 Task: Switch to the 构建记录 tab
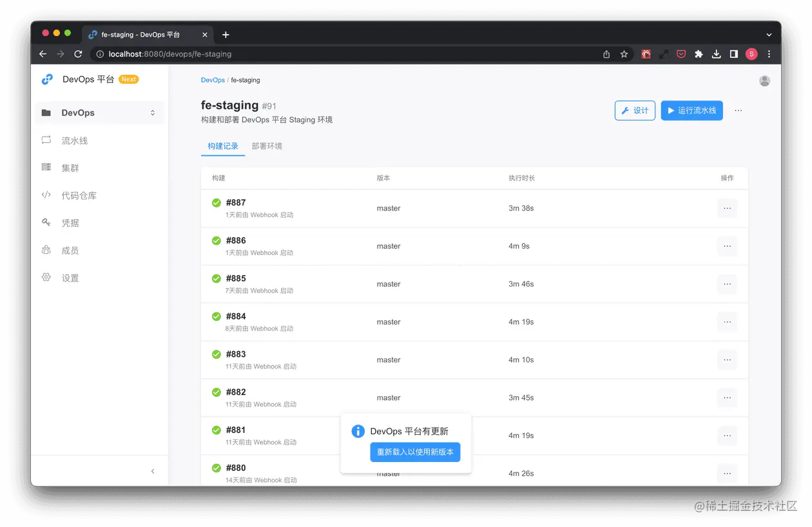pos(223,146)
